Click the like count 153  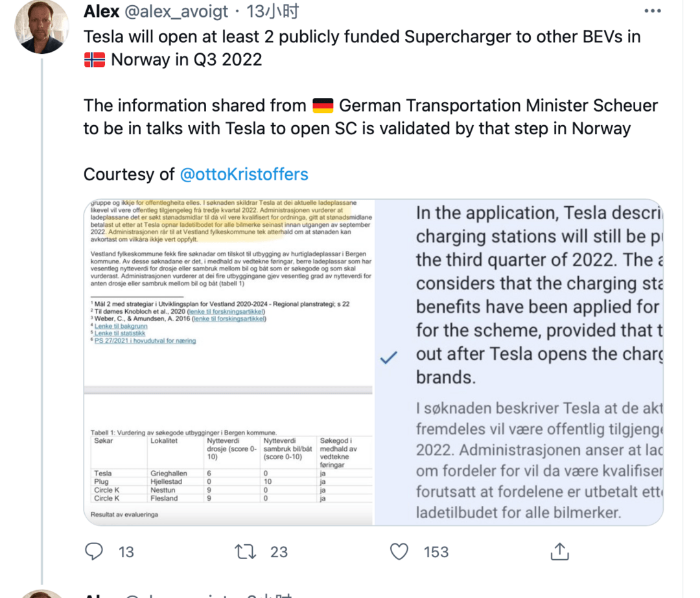click(436, 552)
